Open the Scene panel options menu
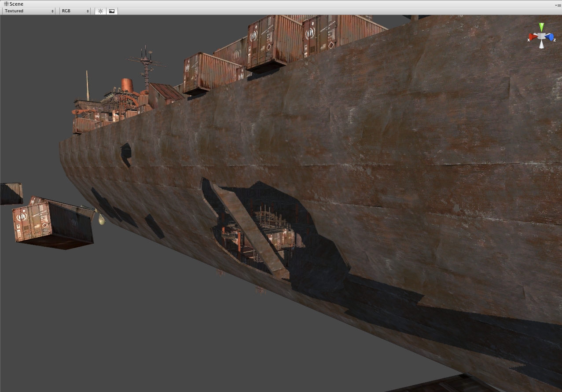The image size is (562, 392). coord(558,5)
